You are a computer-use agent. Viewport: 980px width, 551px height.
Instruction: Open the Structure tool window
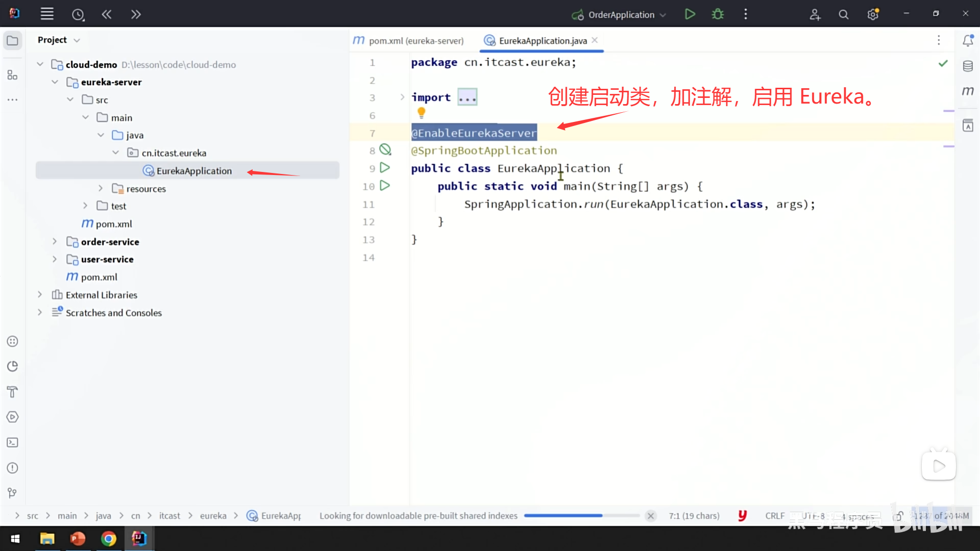point(12,75)
